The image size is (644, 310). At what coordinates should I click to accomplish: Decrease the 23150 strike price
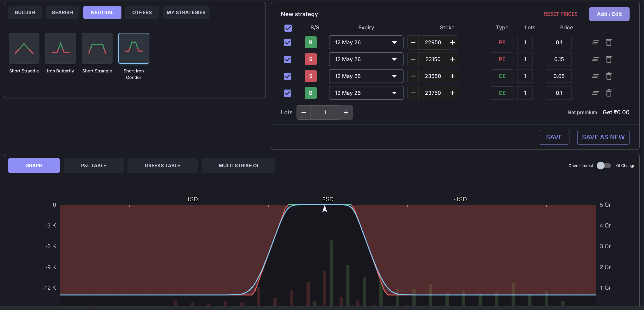point(413,59)
